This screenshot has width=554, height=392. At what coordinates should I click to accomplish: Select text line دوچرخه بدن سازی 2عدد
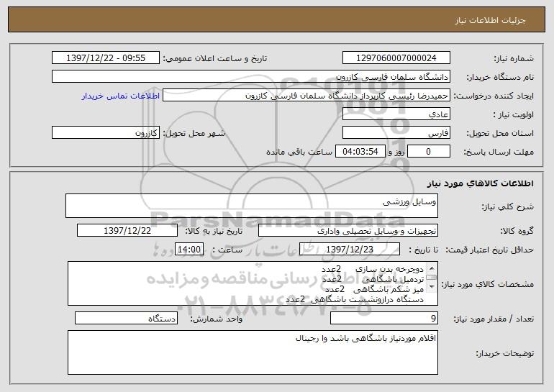tap(373, 269)
